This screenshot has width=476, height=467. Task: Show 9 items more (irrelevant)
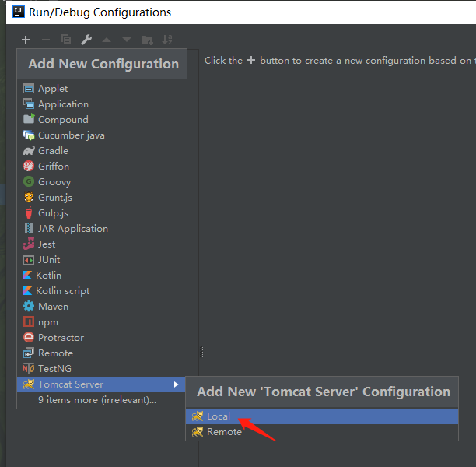pyautogui.click(x=101, y=400)
